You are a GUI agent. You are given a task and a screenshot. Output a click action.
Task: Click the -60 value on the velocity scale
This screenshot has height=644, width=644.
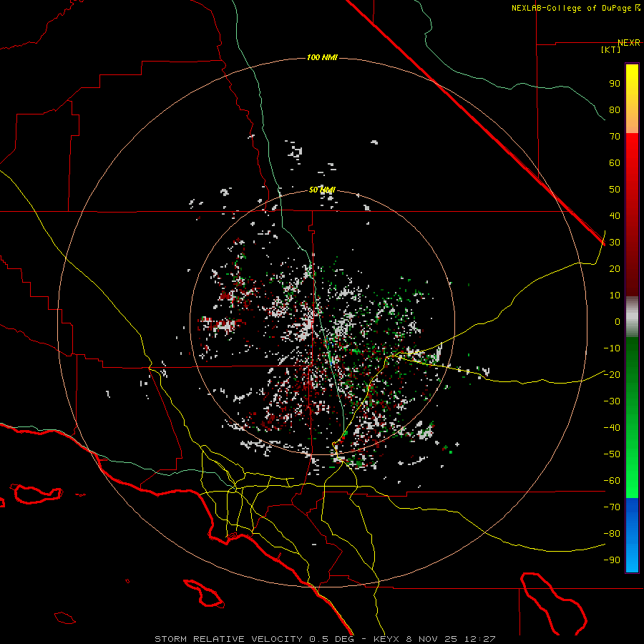(x=612, y=481)
